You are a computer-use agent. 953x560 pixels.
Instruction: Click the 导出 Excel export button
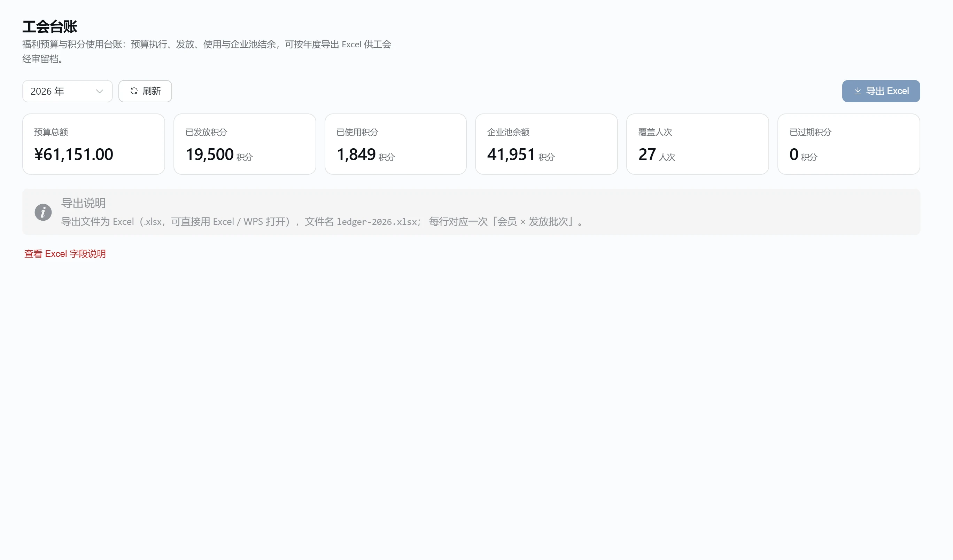(x=881, y=91)
